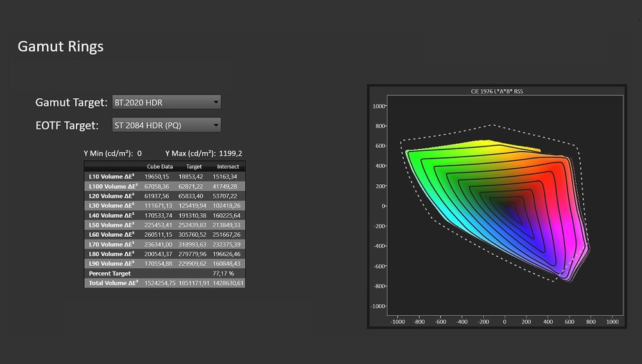Select the L10 Volume ΔE³ row label
The image size is (642, 364).
pos(111,177)
